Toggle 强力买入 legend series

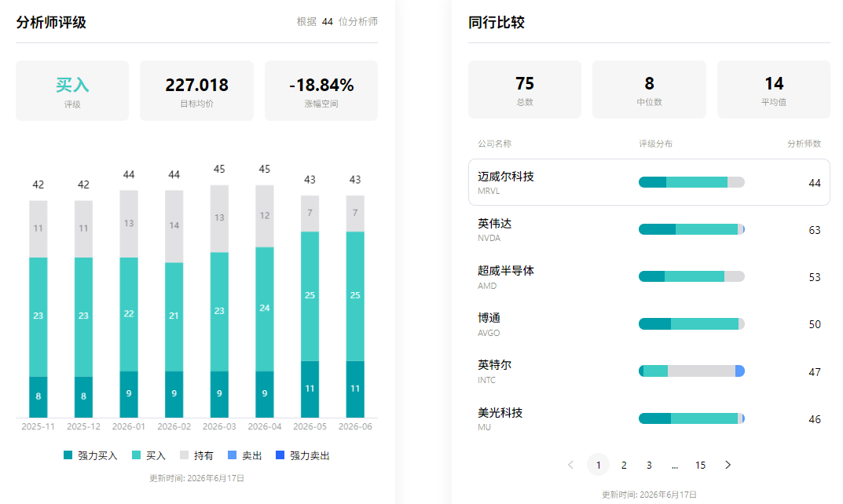tap(90, 455)
